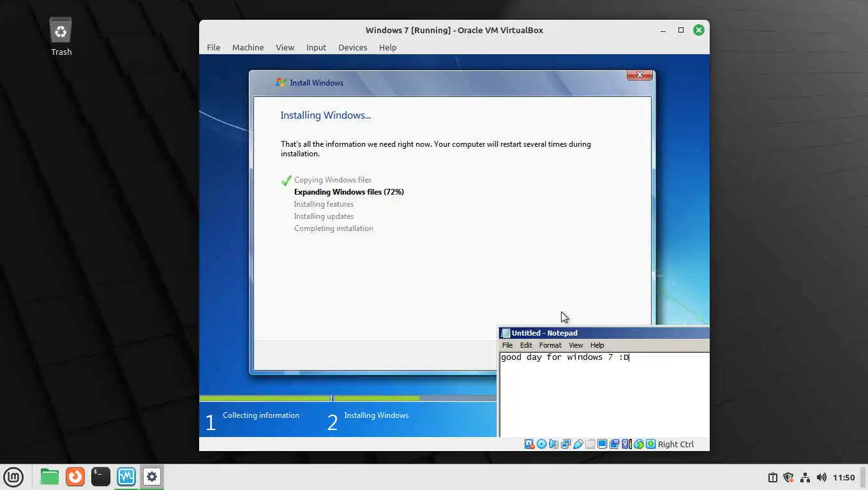This screenshot has width=868, height=490.
Task: Click the shield update manager tray icon
Action: [788, 477]
